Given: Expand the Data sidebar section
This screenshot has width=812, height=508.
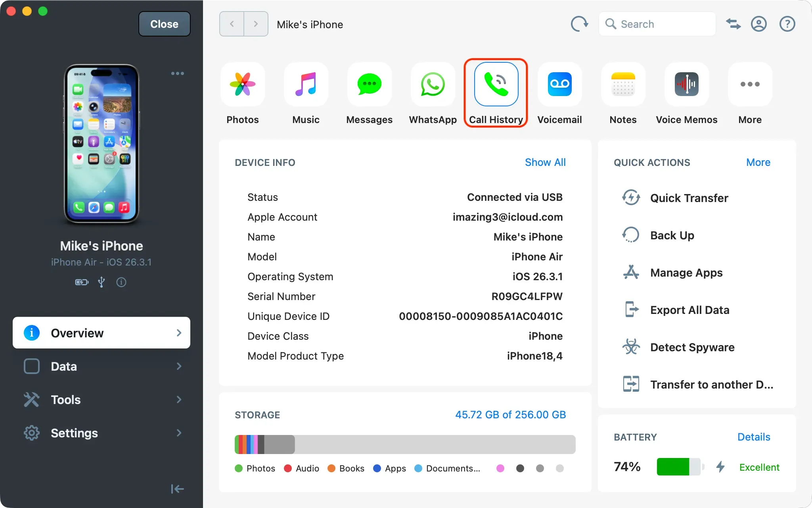Looking at the screenshot, I should click(x=101, y=366).
